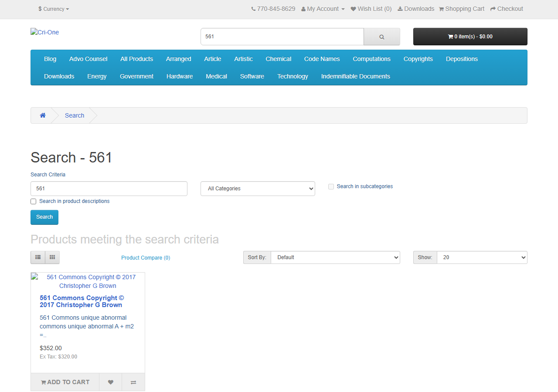Expand the All Categories dropdown
The image size is (558, 392).
(258, 189)
